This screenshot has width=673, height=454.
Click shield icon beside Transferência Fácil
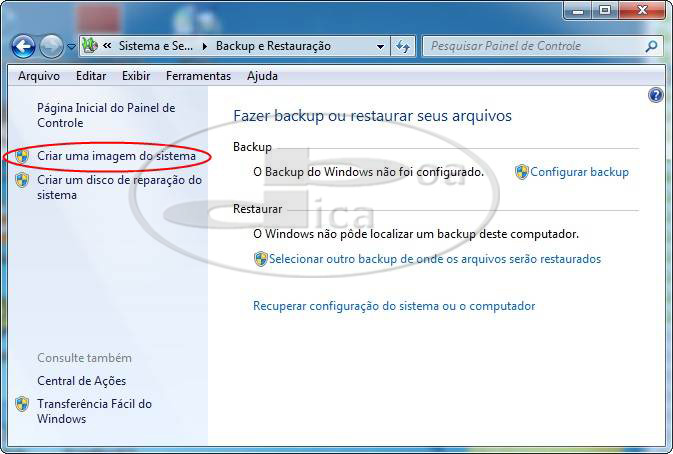click(x=22, y=404)
